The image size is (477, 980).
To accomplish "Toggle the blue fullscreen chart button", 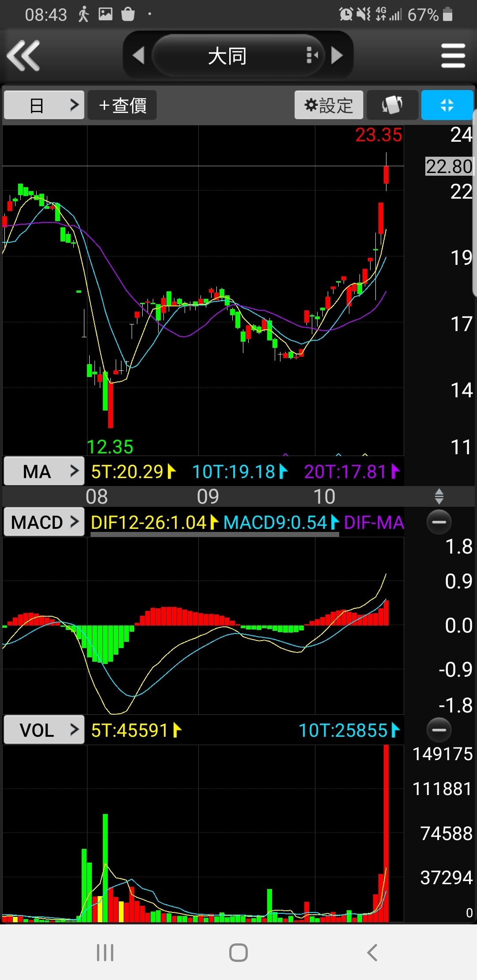I will [x=447, y=105].
